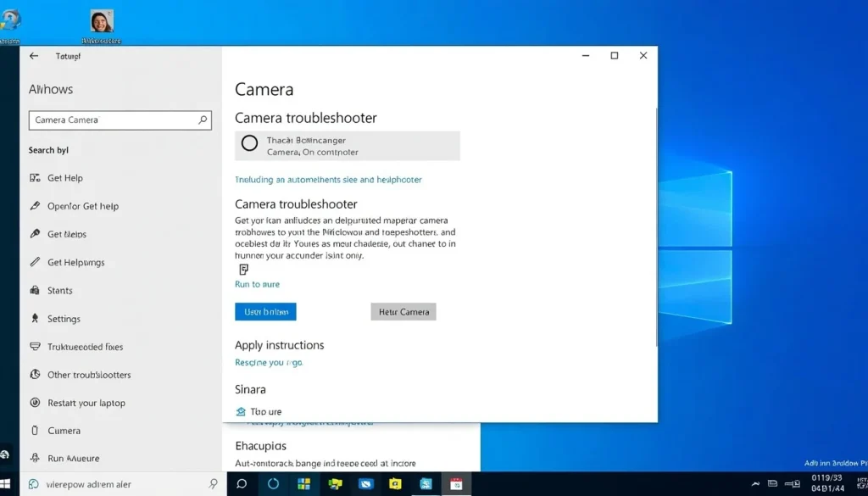Click the icon beside Tbp ure
Image resolution: width=868 pixels, height=496 pixels.
pos(241,411)
